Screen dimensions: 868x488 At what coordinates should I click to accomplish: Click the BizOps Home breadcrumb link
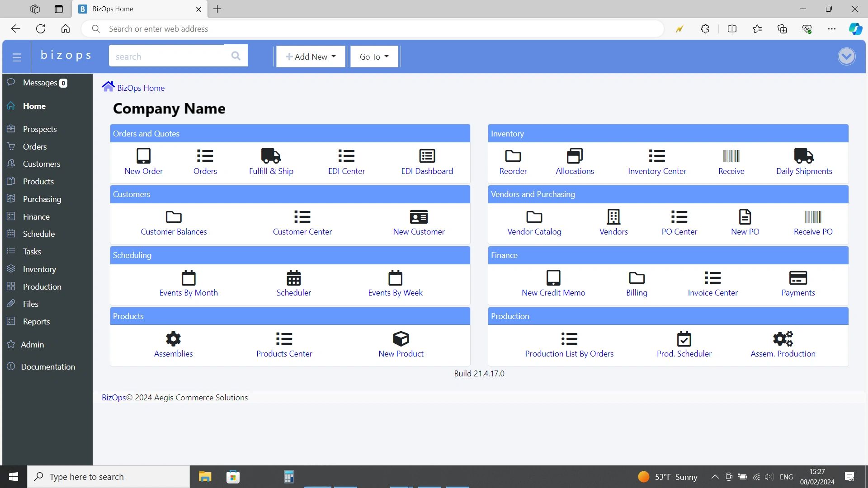(141, 88)
